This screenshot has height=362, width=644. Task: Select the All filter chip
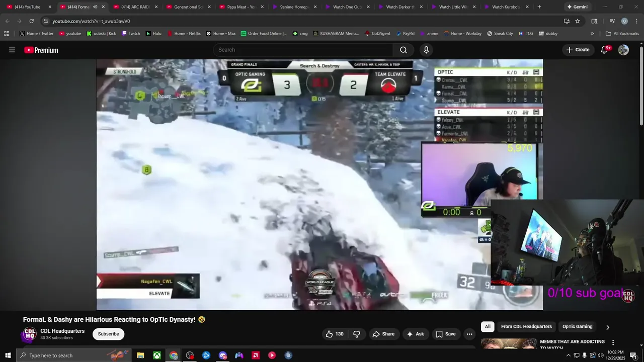(488, 327)
